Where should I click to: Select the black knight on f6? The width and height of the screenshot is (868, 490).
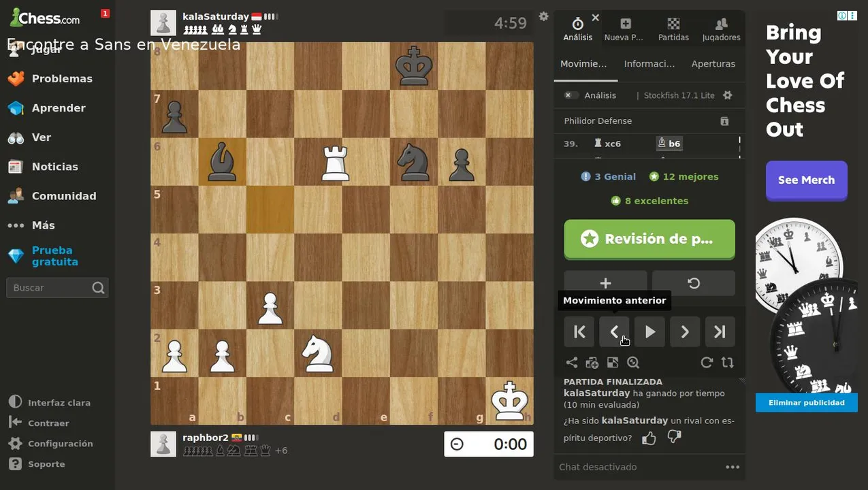414,161
